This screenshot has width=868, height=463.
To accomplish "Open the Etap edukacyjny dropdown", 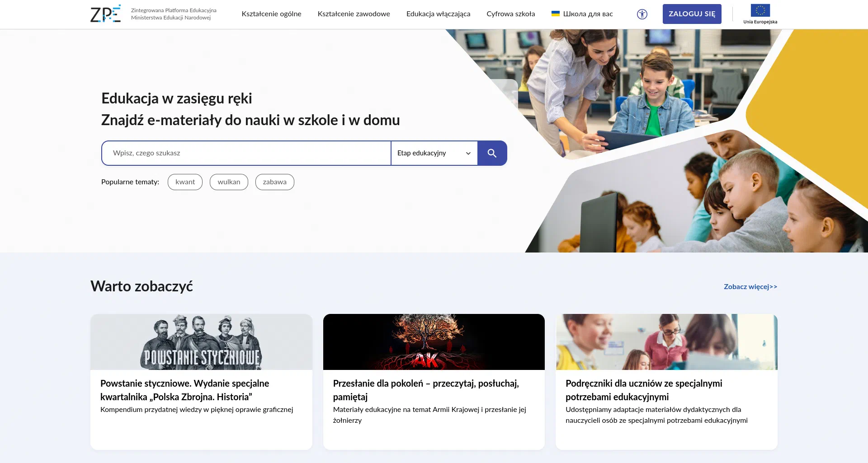I will [x=434, y=153].
